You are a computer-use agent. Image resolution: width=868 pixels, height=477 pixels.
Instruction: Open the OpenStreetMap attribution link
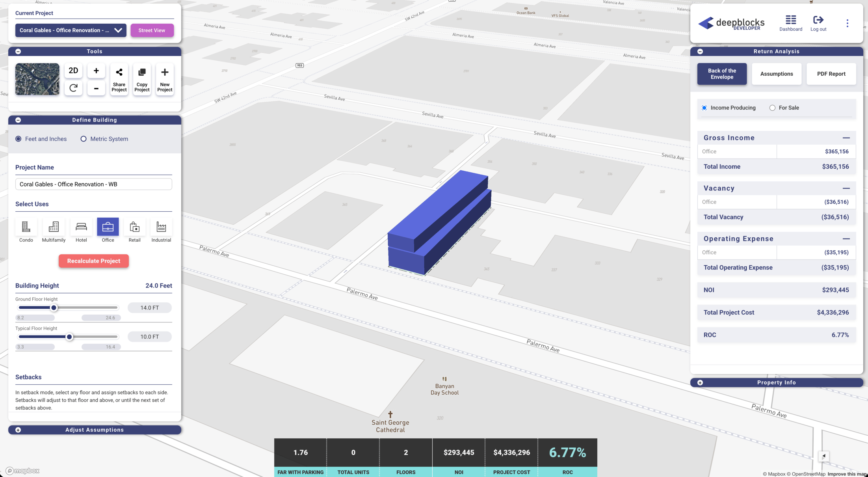(806, 474)
